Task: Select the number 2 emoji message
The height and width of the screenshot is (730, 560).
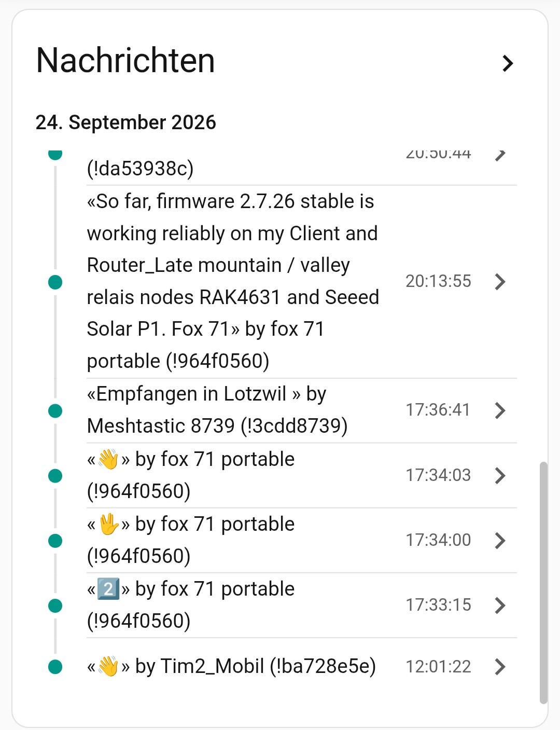Action: point(108,589)
